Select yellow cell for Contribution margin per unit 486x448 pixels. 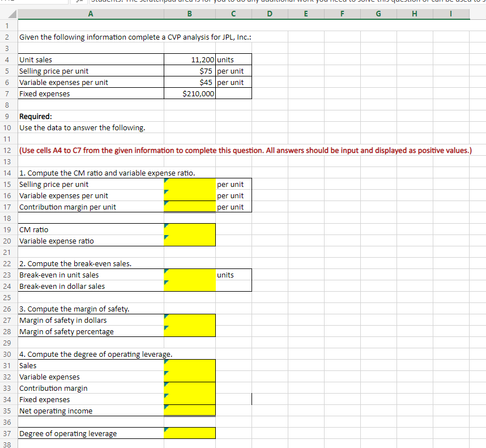[x=190, y=207]
